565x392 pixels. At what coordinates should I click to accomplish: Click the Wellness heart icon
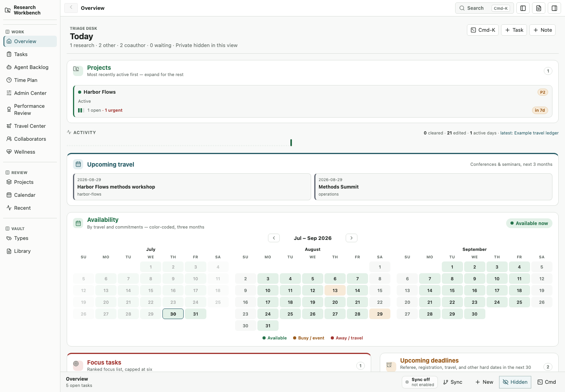pos(9,152)
